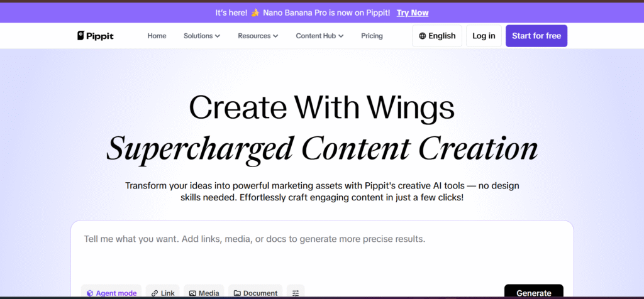This screenshot has height=299, width=644.
Task: Click the Media image icon
Action: (x=192, y=293)
